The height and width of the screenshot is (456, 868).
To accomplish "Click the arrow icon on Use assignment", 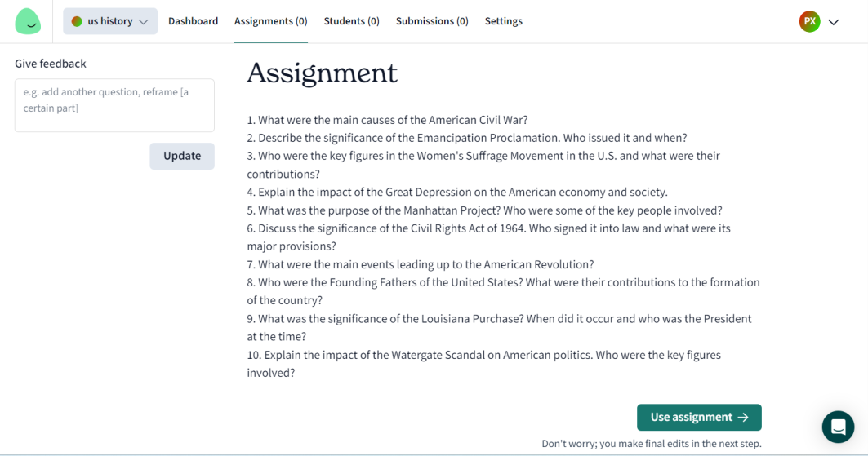I will point(743,418).
